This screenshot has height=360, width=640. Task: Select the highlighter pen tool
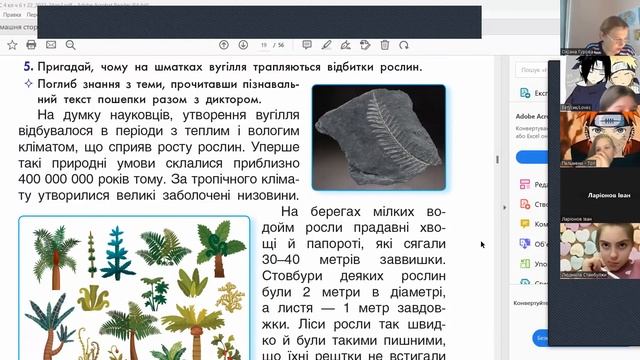(x=327, y=45)
